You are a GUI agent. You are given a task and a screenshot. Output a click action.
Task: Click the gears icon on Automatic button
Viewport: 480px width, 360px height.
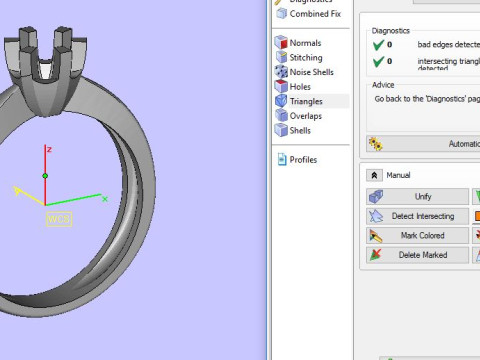[x=376, y=144]
